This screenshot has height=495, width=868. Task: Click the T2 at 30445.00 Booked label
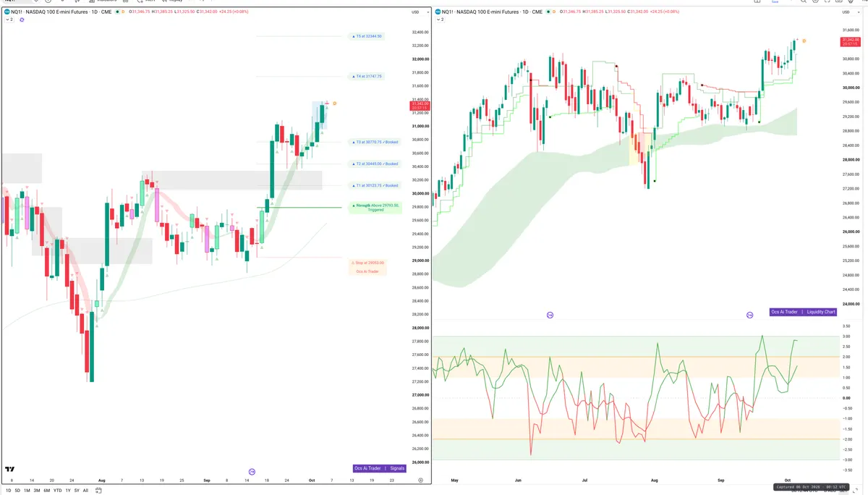coord(375,164)
